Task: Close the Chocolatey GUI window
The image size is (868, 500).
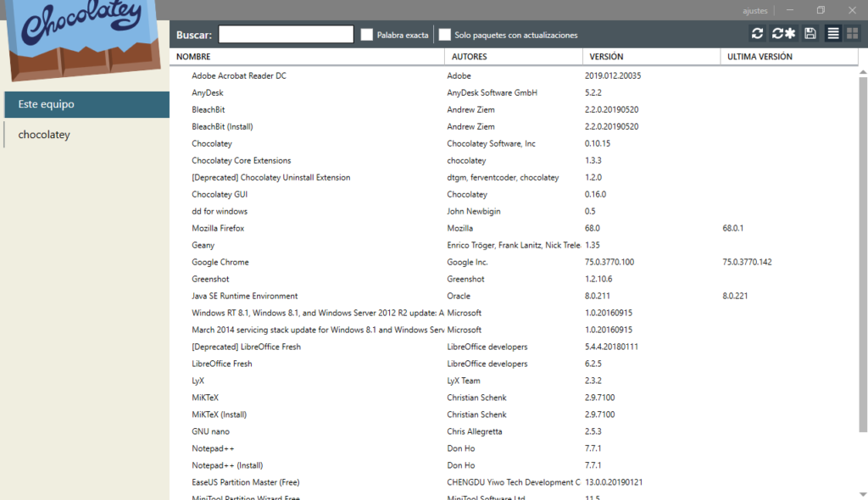Action: point(853,10)
